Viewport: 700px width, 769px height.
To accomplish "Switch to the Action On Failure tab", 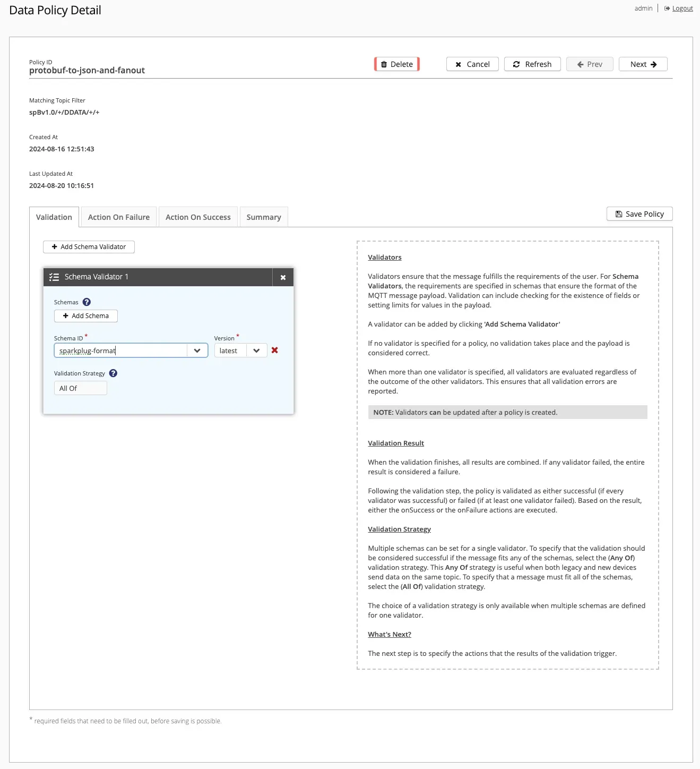I will coord(118,217).
